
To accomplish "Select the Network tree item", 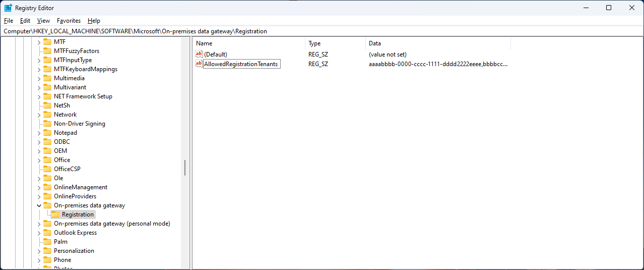I will tap(65, 115).
